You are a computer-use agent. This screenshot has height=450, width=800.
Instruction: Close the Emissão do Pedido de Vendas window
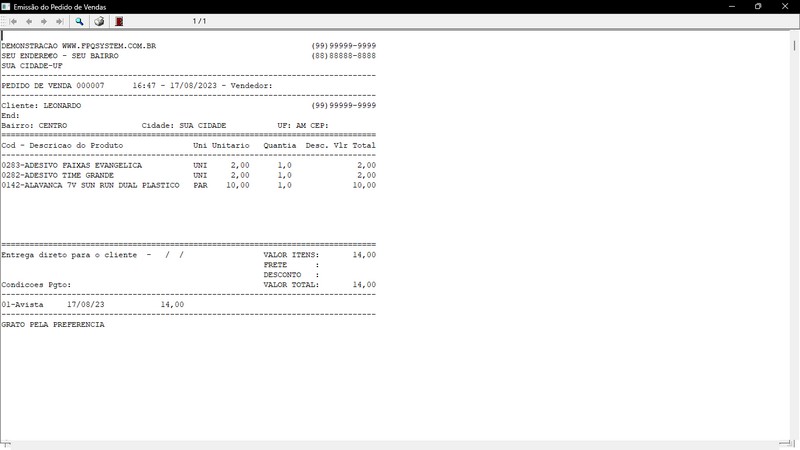[785, 7]
